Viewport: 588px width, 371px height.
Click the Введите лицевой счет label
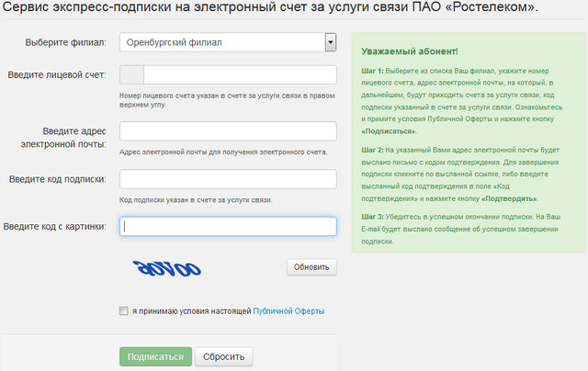pos(57,75)
